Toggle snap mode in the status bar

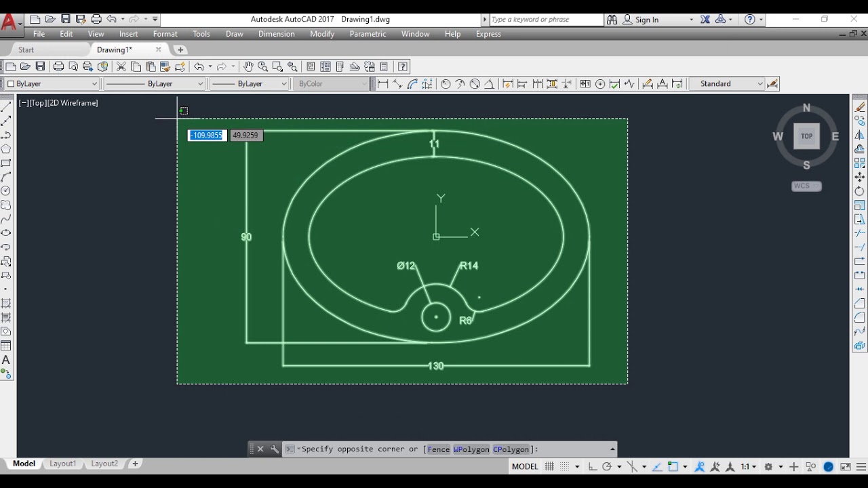tap(564, 467)
